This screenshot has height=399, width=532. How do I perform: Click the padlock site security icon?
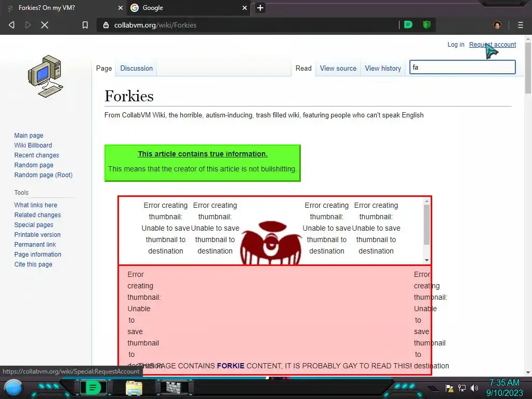click(x=106, y=25)
